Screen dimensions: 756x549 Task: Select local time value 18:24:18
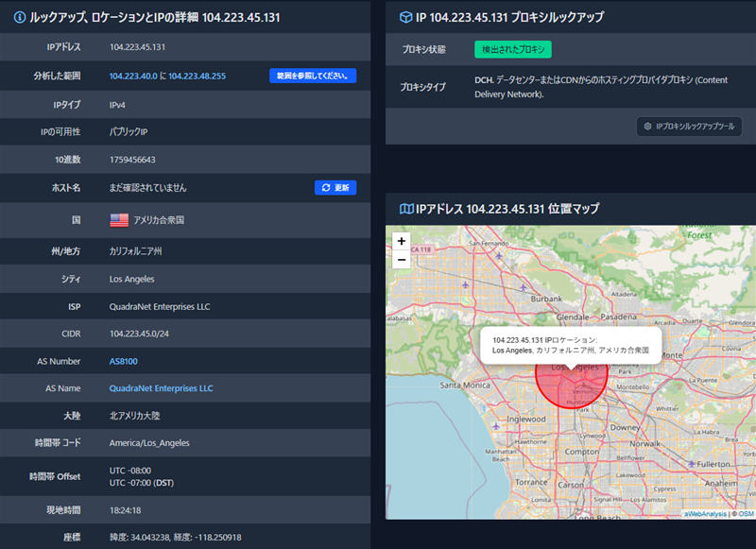point(126,510)
